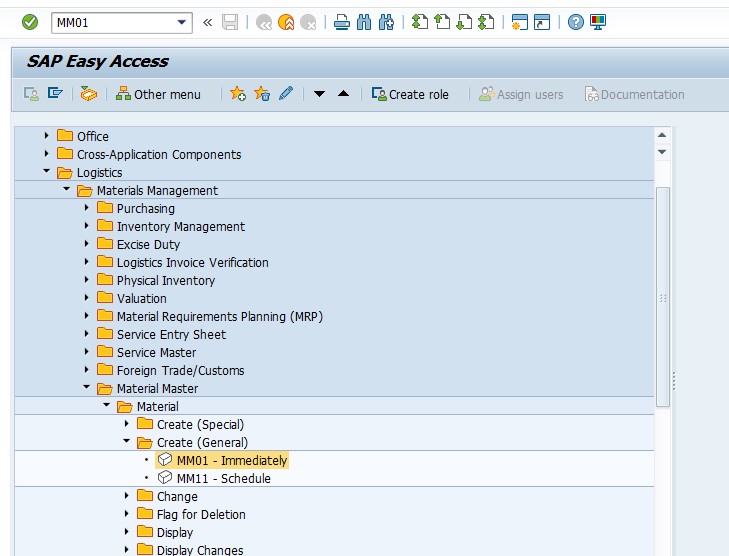Click the Find Next binoculars icon
729x556 pixels.
pyautogui.click(x=386, y=22)
